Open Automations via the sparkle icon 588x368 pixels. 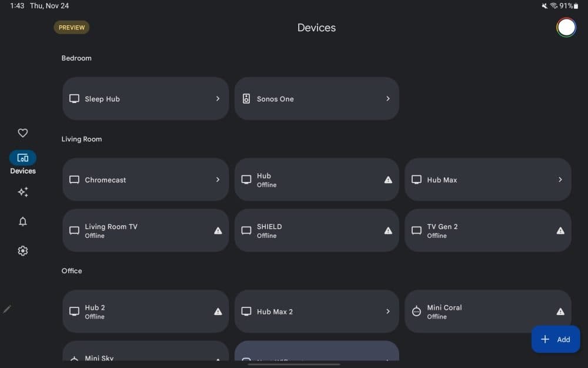pyautogui.click(x=22, y=192)
